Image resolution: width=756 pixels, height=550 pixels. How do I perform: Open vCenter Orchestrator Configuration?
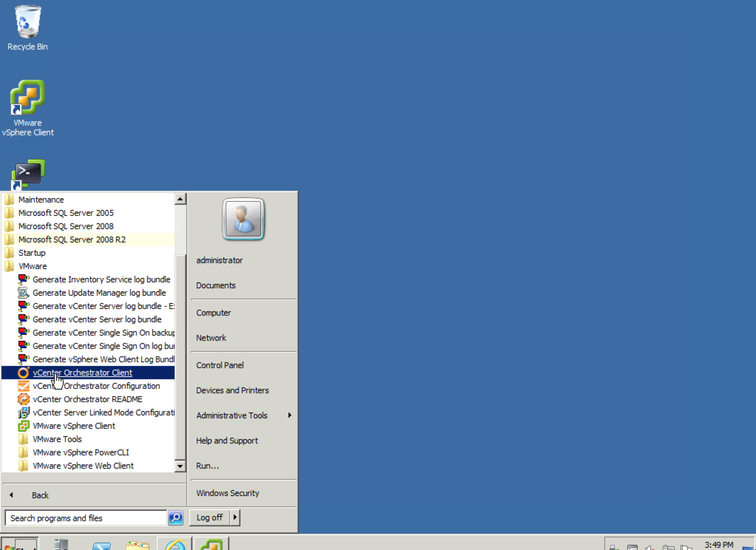pyautogui.click(x=96, y=386)
